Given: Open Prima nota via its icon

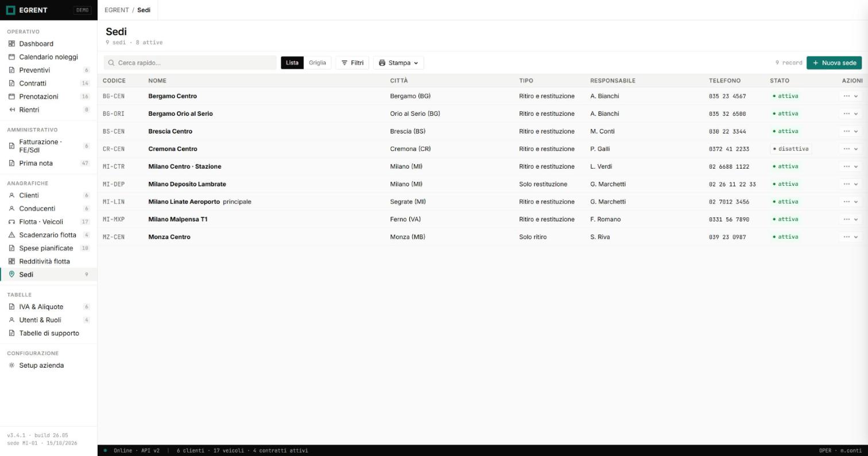Looking at the screenshot, I should coord(11,163).
